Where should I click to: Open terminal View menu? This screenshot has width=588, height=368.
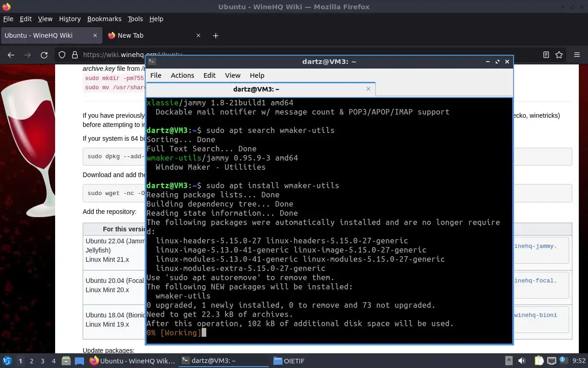click(232, 75)
